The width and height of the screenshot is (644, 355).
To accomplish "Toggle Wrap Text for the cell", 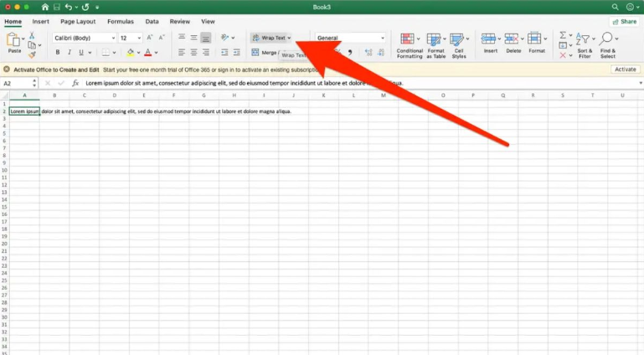I will [271, 38].
